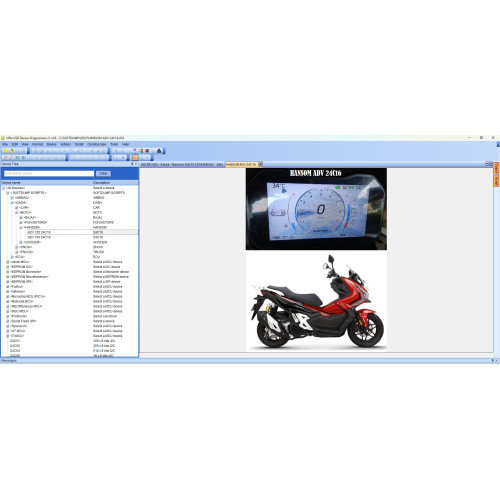Click the first orange pencil icon in second toolbar row
The width and height of the screenshot is (500, 500).
5,157
